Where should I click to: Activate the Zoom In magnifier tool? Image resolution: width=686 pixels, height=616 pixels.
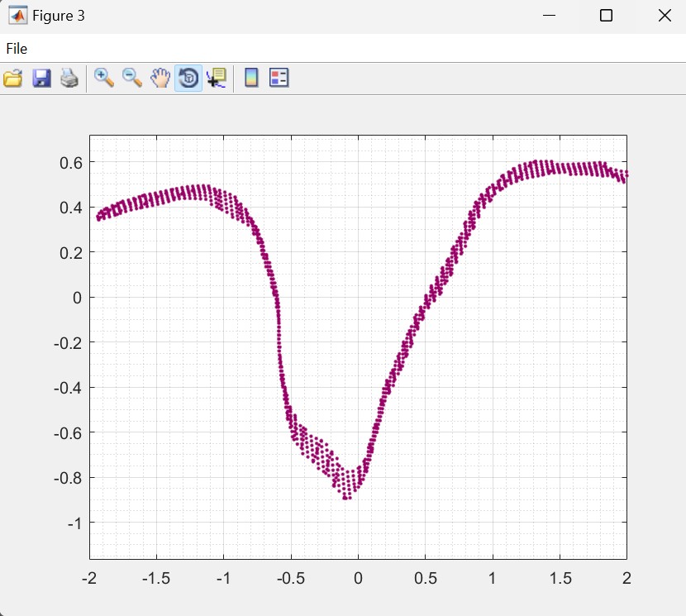(x=104, y=79)
